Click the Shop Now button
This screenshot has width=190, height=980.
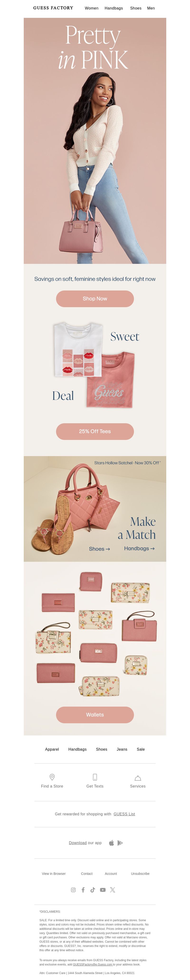pos(95,299)
